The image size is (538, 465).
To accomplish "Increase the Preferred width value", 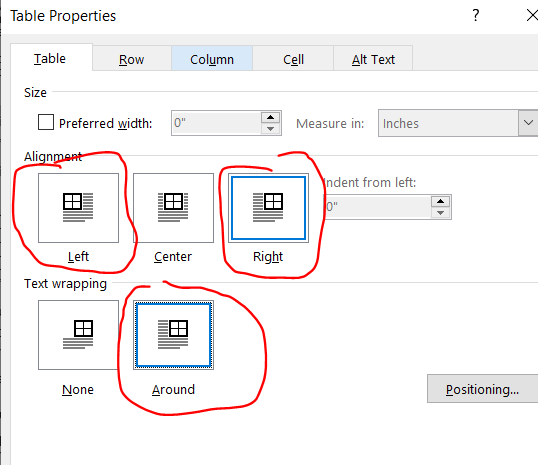I will pos(270,117).
